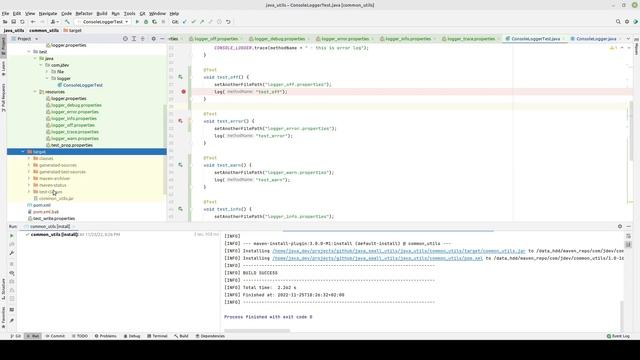Click run gutter icon beside test_warn

(180, 165)
